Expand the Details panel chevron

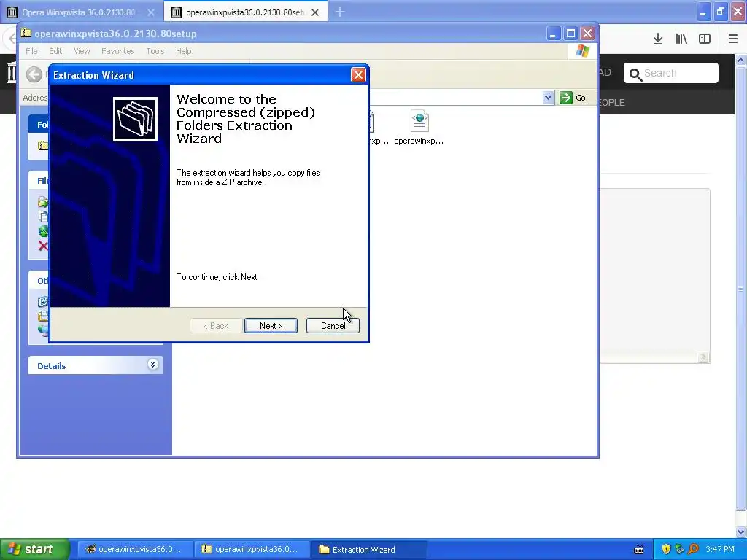[152, 365]
